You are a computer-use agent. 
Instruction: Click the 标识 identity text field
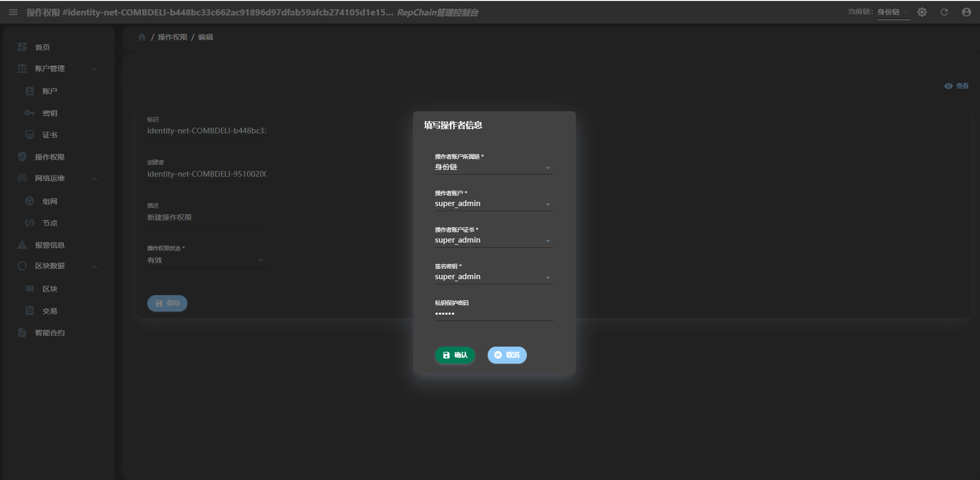207,131
